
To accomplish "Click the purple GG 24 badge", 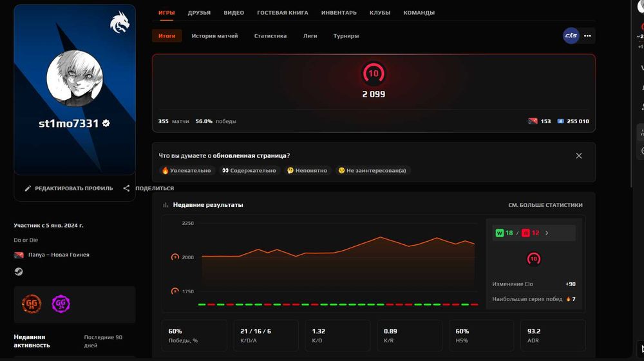I will 61,304.
